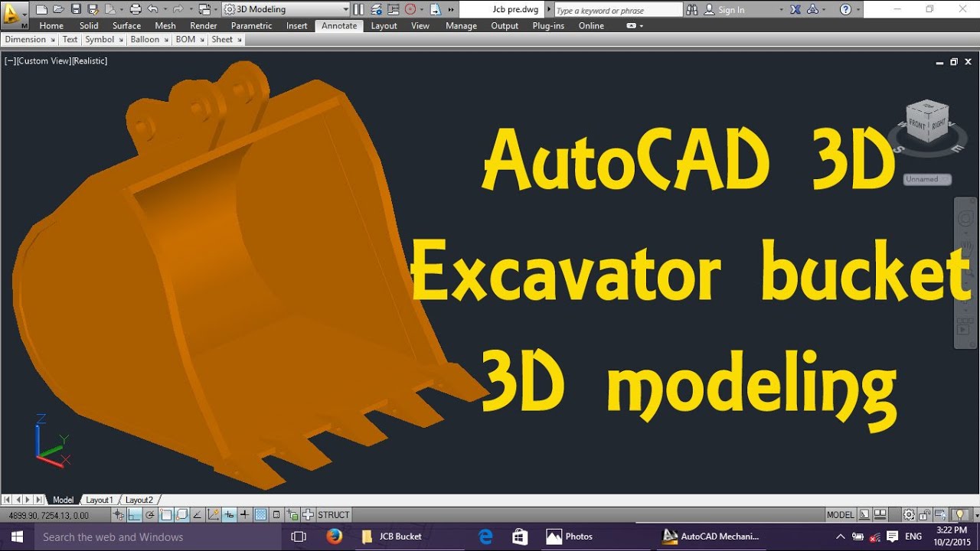Toggle Dynamic Input in the status bar
The height and width of the screenshot is (551, 980).
coord(229,515)
